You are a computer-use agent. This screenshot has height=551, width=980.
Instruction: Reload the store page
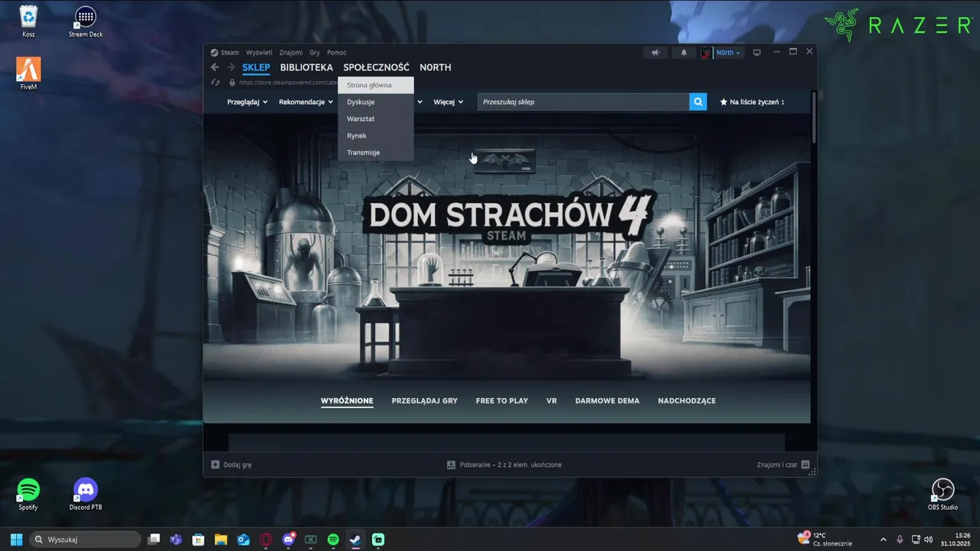216,83
